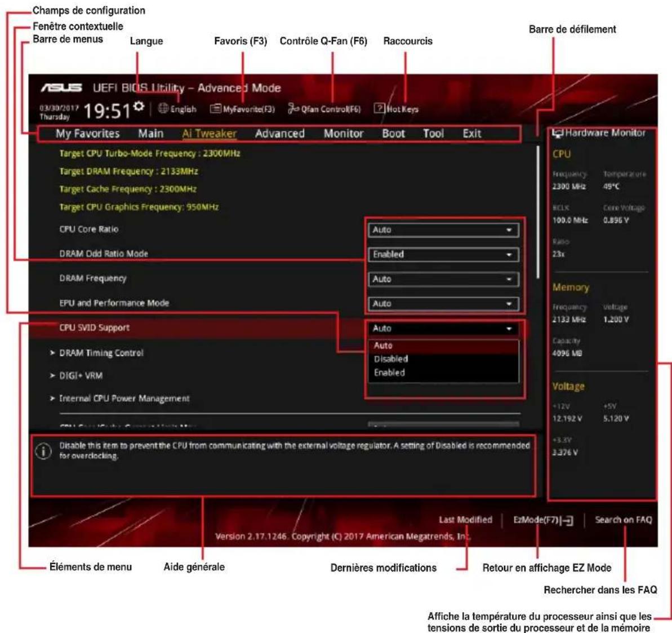Select the Ai Tweaker tab

point(209,134)
